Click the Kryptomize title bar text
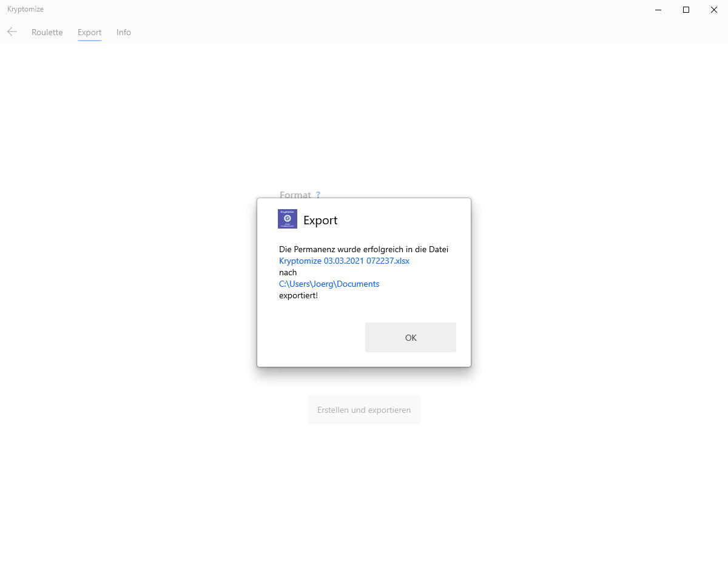Screen dimensions: 728x565 [25, 9]
